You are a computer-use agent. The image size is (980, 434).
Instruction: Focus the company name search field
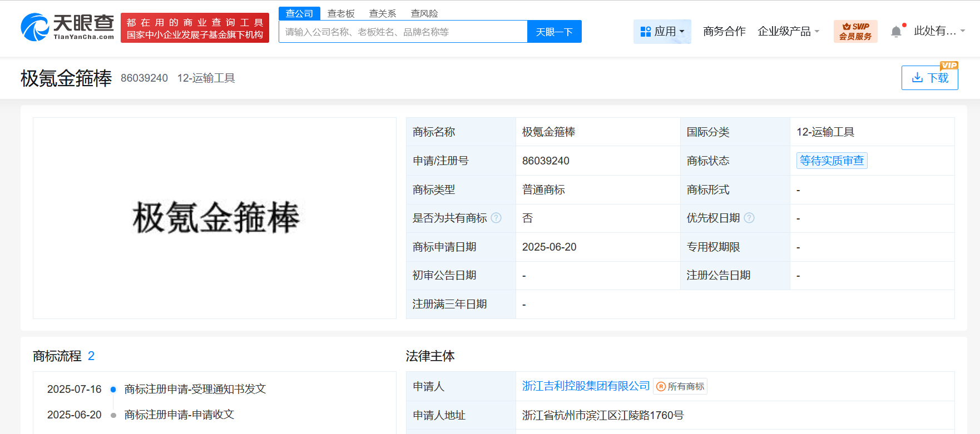point(403,32)
